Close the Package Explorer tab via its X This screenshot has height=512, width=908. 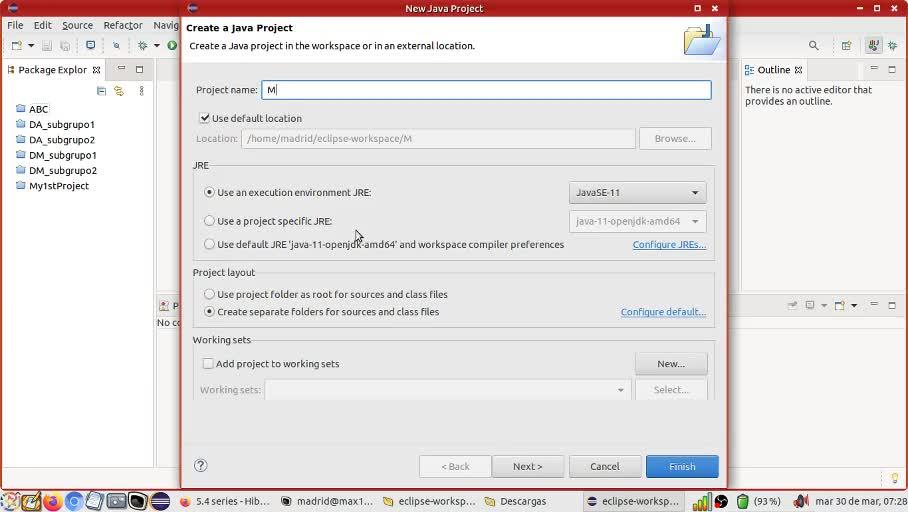[97, 70]
